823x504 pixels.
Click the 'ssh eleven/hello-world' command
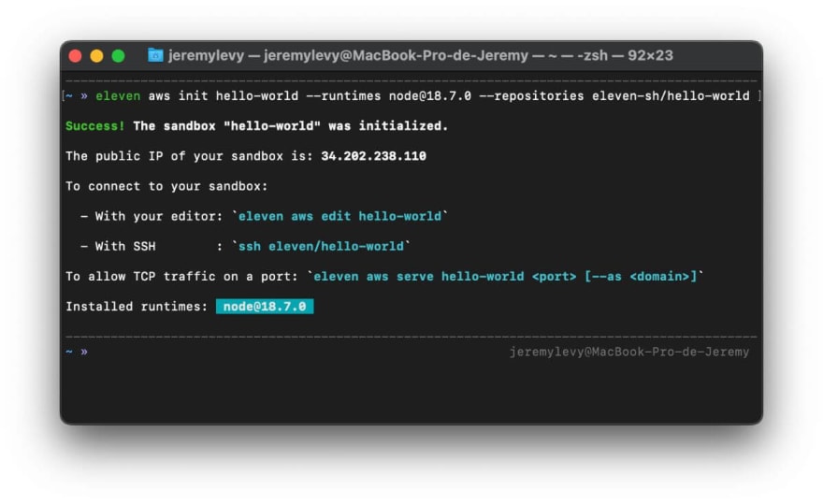point(321,246)
